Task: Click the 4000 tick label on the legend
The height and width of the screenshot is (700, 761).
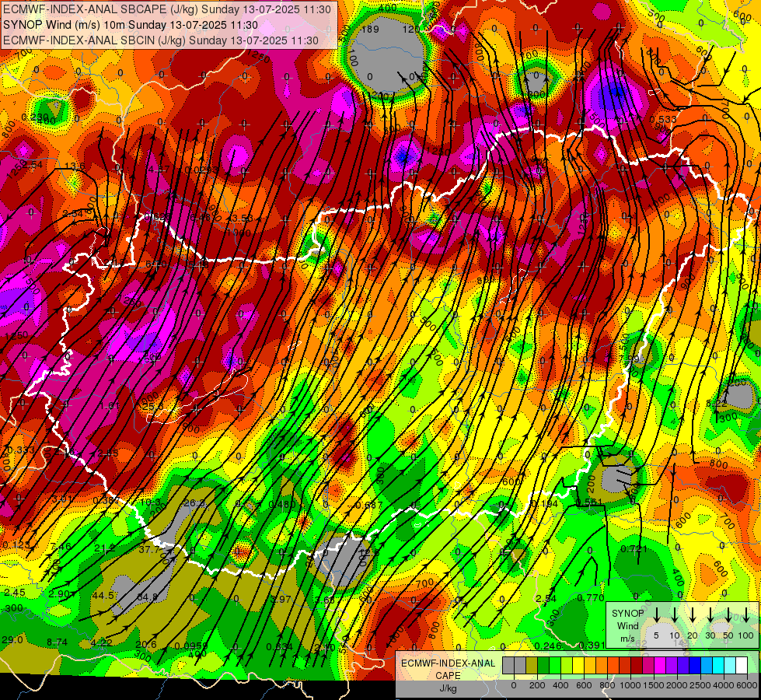Action: tap(723, 685)
